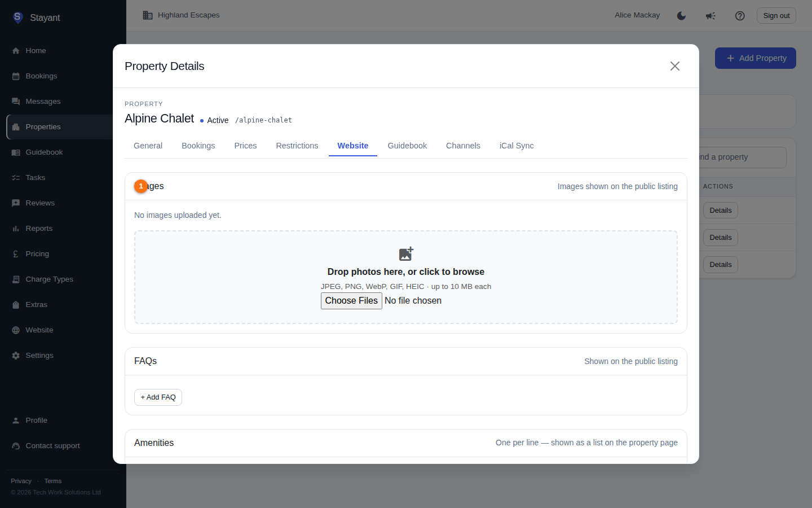Click Contact support headset icon

16,446
